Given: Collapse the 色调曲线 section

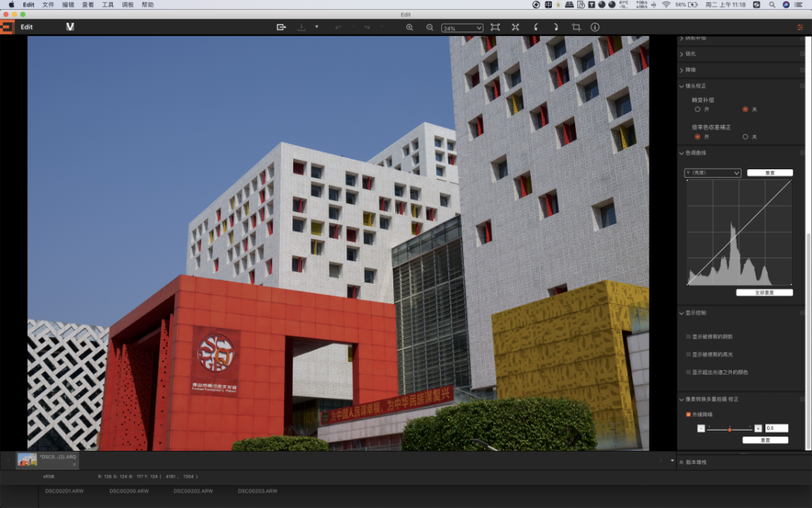Looking at the screenshot, I should tap(681, 153).
